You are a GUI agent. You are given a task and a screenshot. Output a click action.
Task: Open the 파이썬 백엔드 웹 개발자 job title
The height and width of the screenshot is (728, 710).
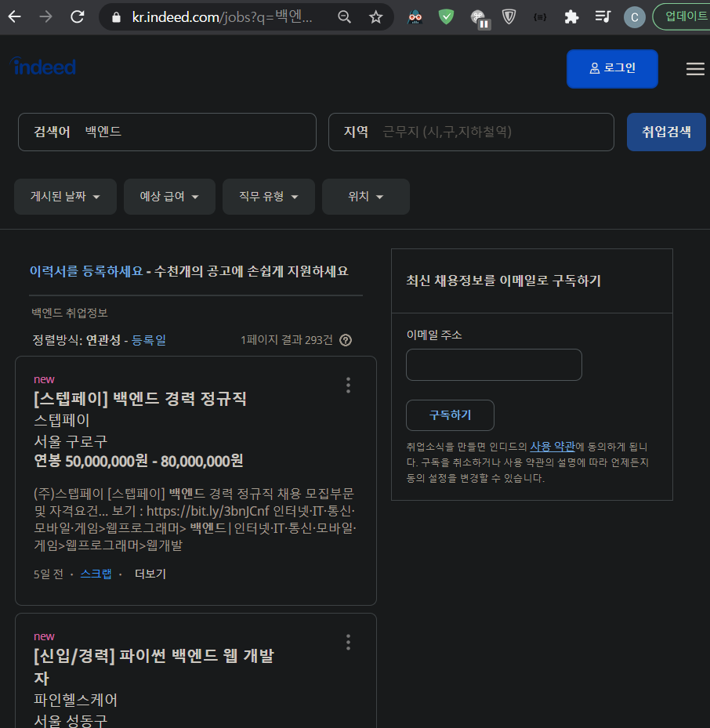[x=154, y=666]
